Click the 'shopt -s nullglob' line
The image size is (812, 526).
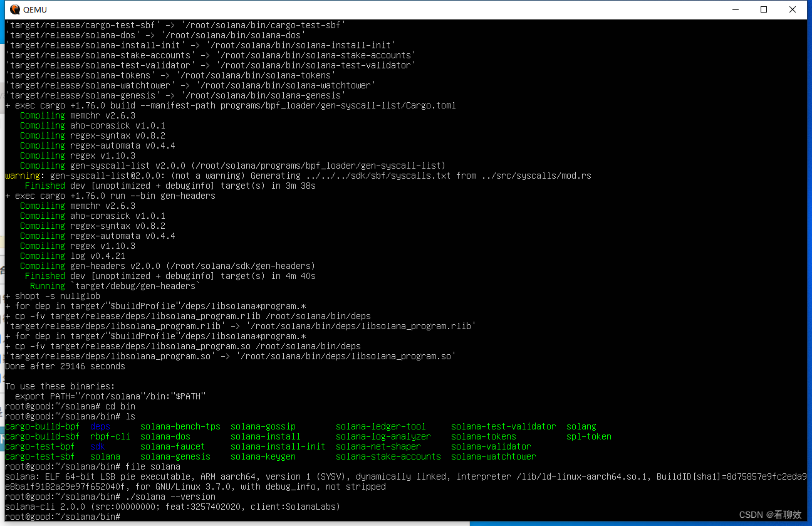tap(53, 296)
